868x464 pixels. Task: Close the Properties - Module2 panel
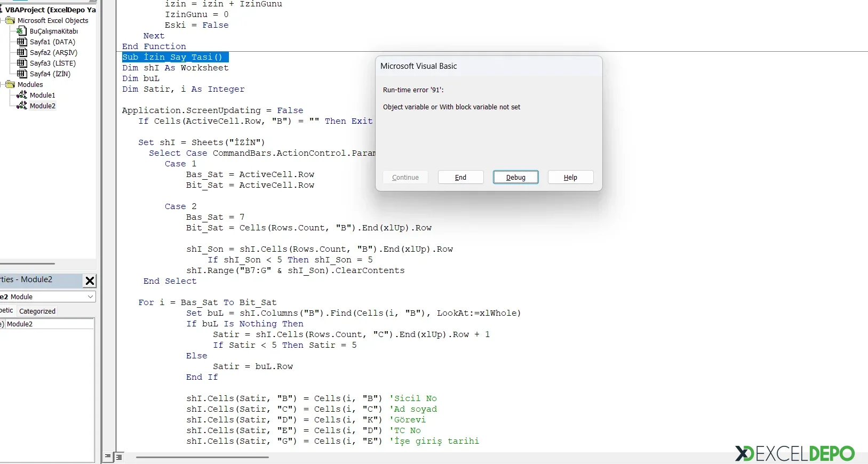90,281
